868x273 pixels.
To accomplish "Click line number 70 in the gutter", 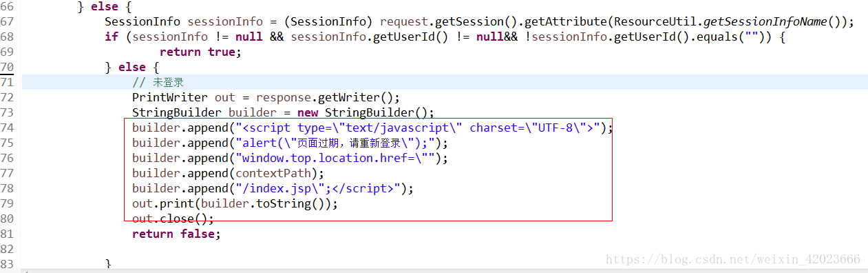I will (7, 67).
